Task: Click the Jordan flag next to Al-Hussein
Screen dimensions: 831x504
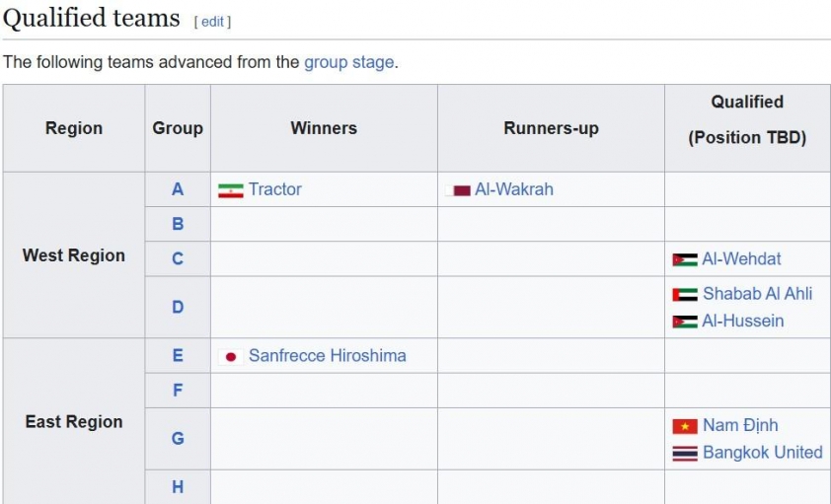Action: point(685,322)
